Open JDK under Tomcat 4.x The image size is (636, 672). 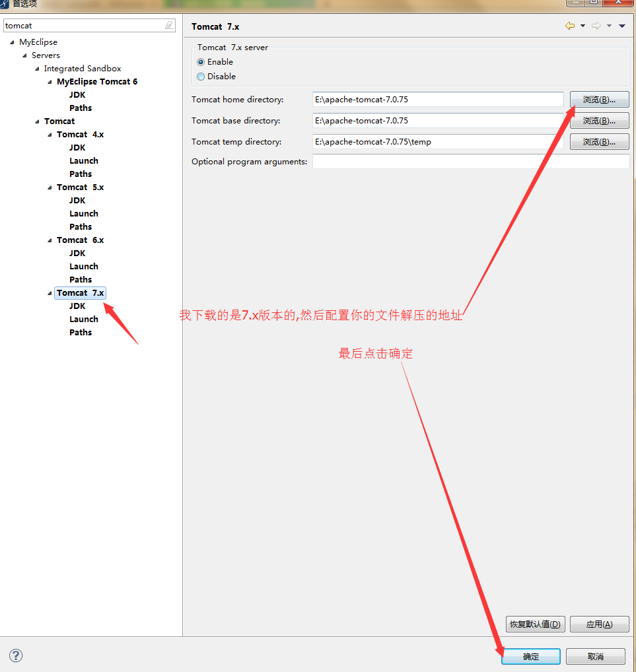(77, 148)
